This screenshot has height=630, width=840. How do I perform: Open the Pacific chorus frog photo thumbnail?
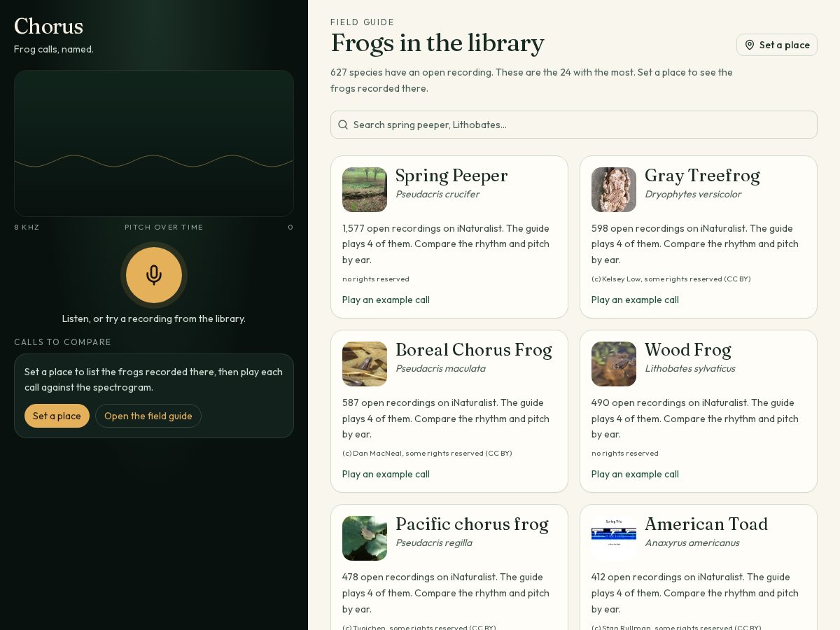[x=365, y=538]
